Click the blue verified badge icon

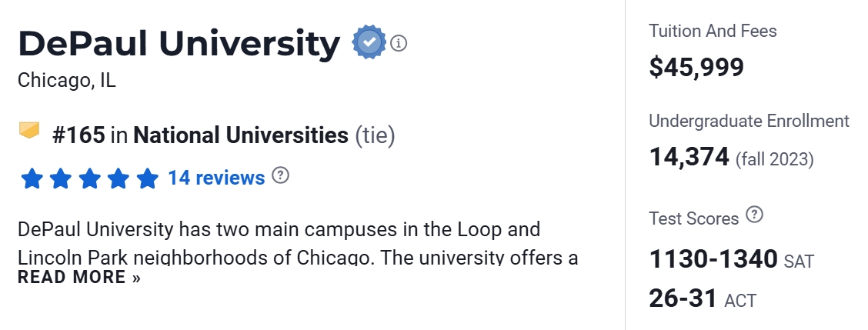click(x=369, y=43)
